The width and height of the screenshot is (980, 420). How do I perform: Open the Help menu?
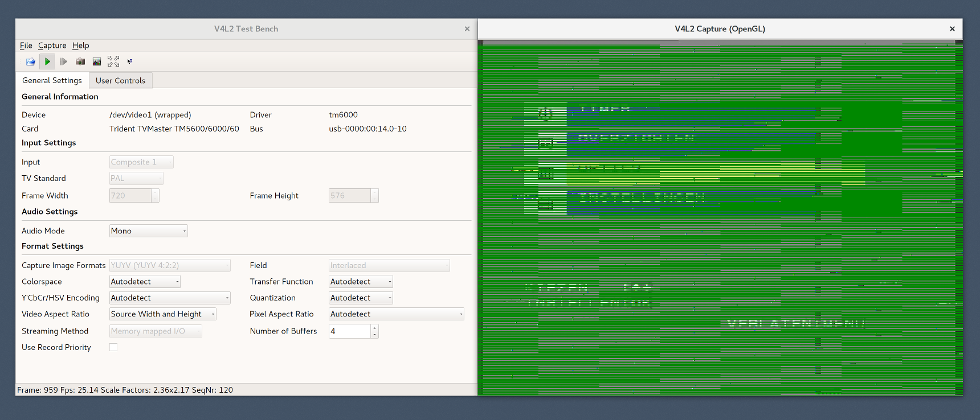coord(81,46)
